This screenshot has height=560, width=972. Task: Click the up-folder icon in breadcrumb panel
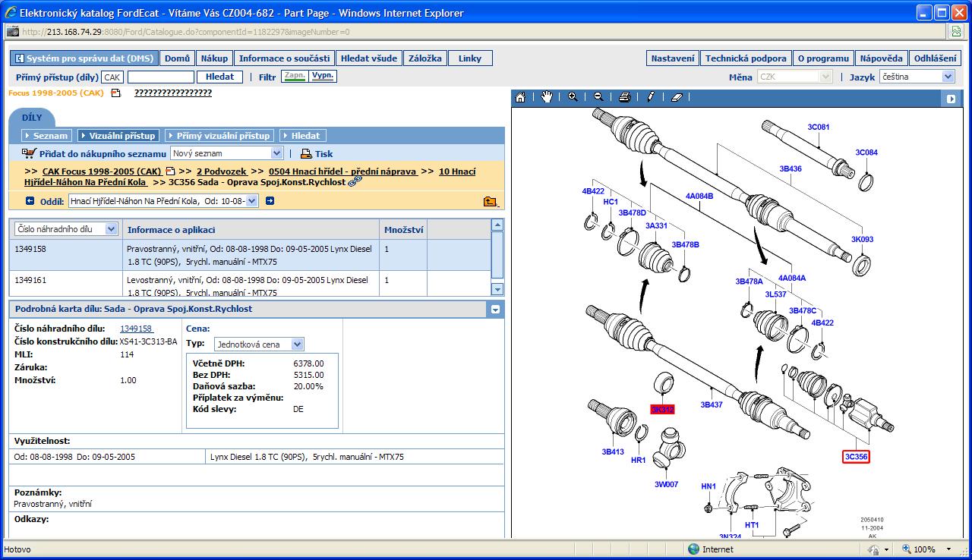pyautogui.click(x=490, y=201)
